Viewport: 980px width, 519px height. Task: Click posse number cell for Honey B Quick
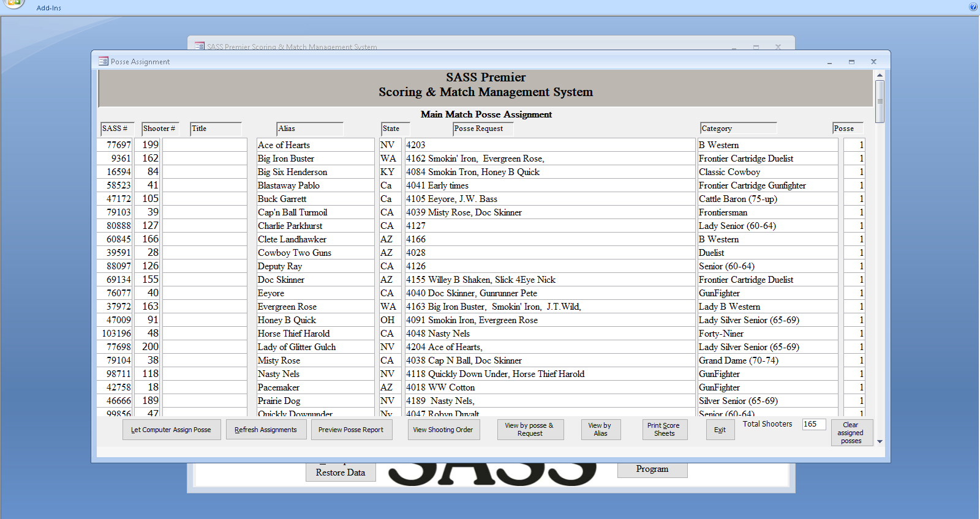point(854,320)
